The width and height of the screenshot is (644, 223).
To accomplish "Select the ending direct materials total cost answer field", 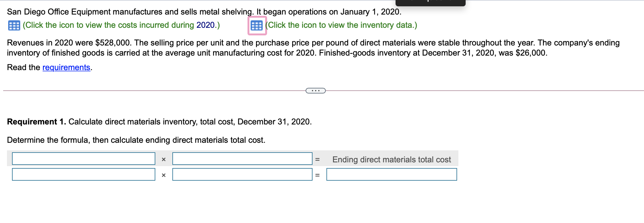I will tap(391, 174).
